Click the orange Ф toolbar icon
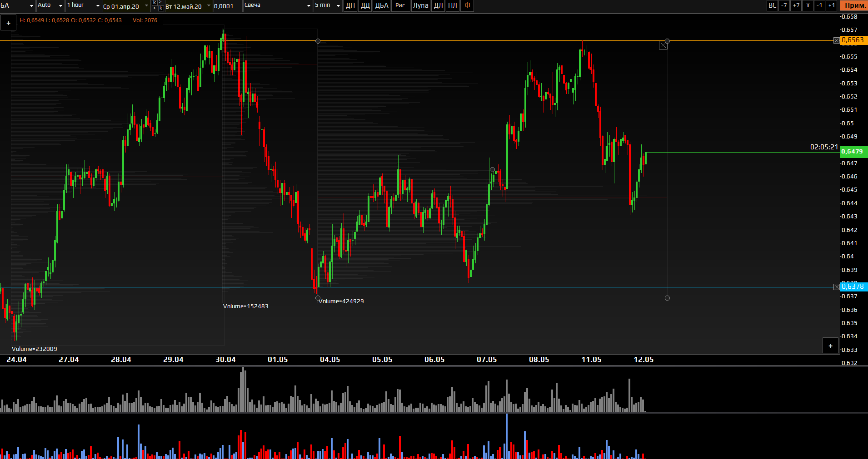The height and width of the screenshot is (459, 868). (467, 5)
